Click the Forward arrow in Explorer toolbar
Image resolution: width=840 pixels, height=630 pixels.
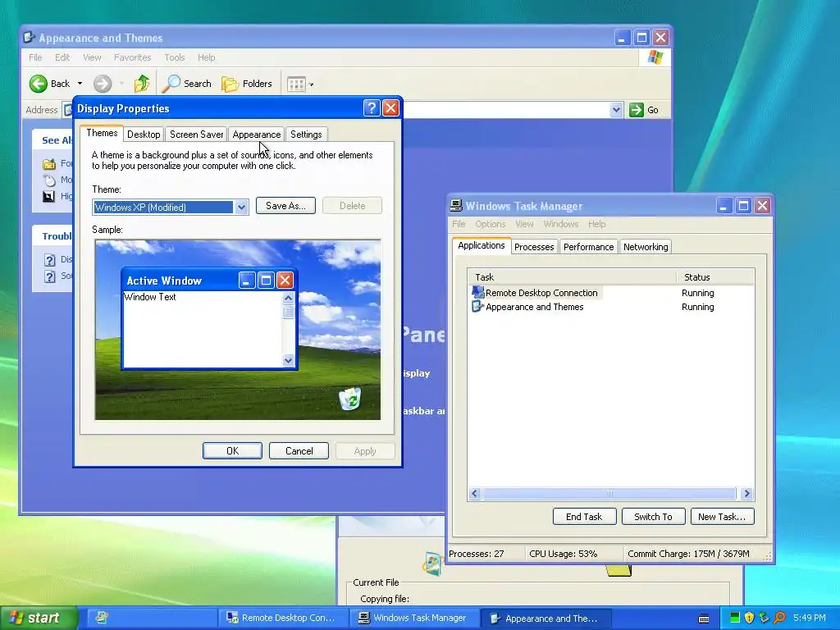tap(103, 84)
